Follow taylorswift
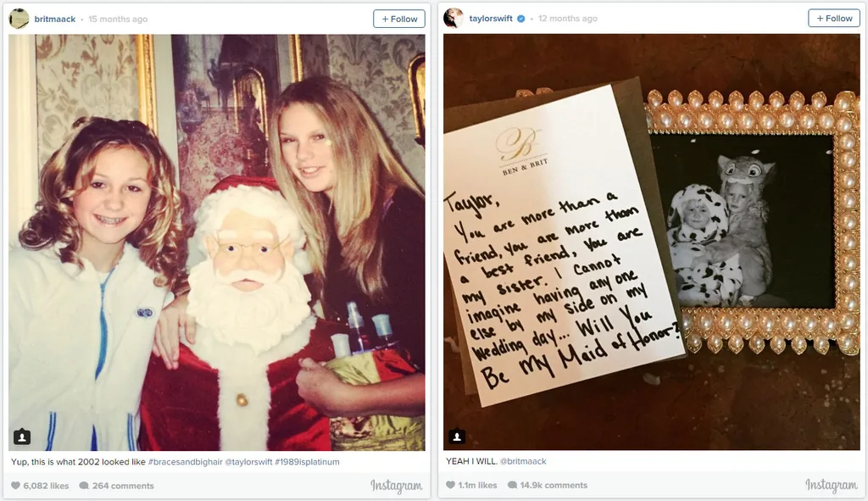The height and width of the screenshot is (501, 868). tap(834, 19)
